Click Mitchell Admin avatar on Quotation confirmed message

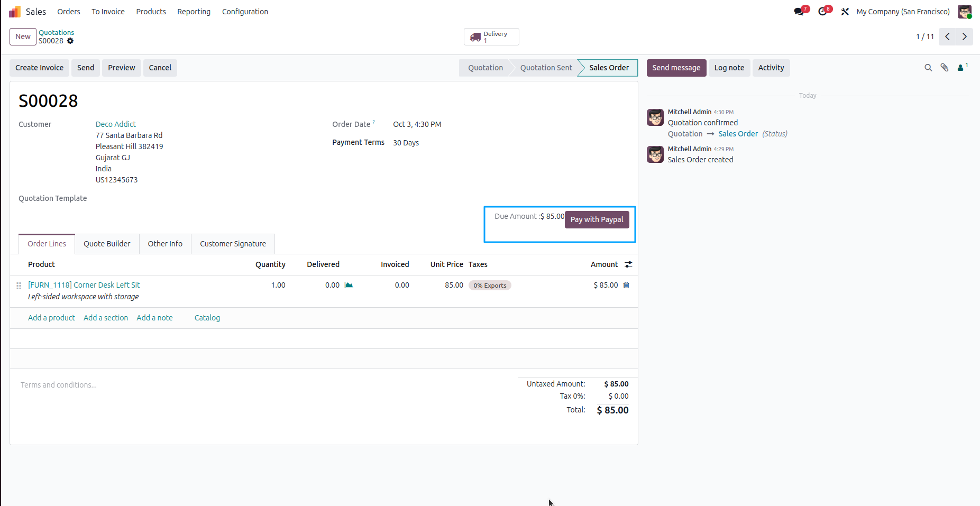coord(655,117)
